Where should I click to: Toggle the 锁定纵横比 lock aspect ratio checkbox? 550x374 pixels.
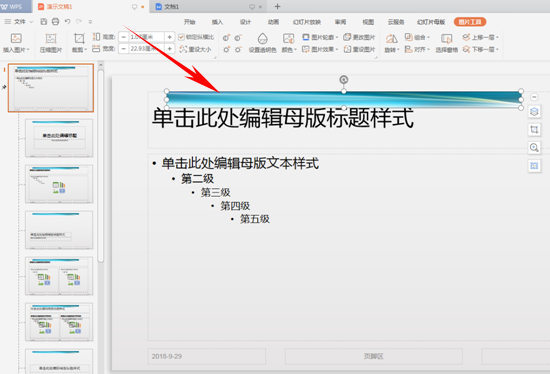[181, 37]
